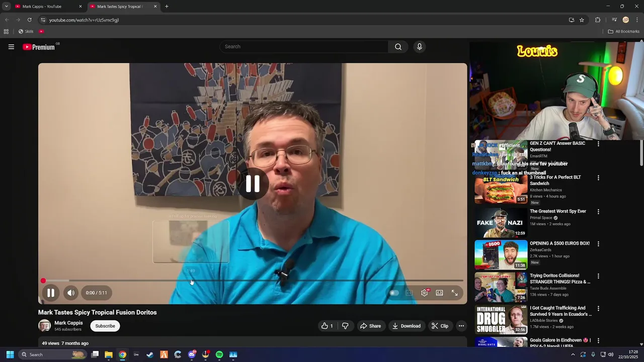Download the video

click(407, 326)
